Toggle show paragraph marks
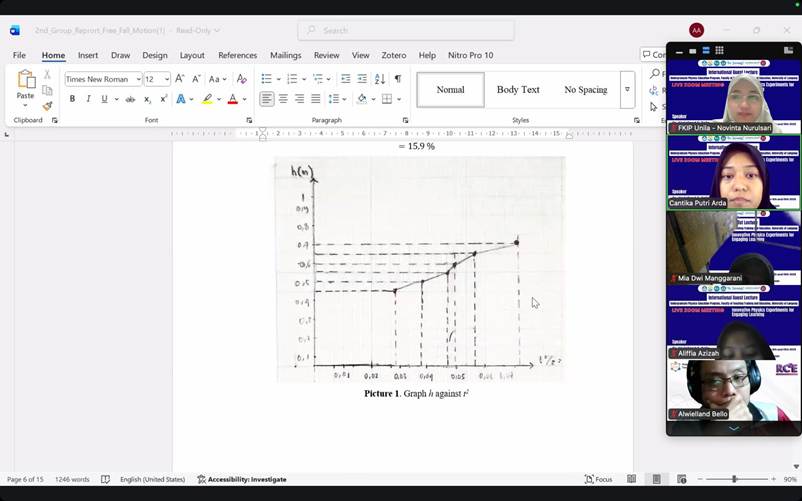Screen dimensions: 802x501 pos(397,79)
